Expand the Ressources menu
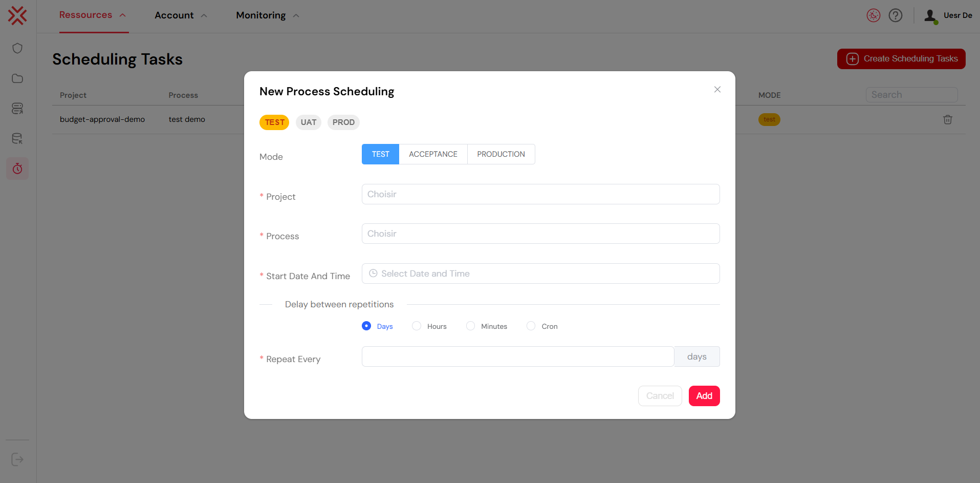The image size is (980, 483). (x=93, y=15)
